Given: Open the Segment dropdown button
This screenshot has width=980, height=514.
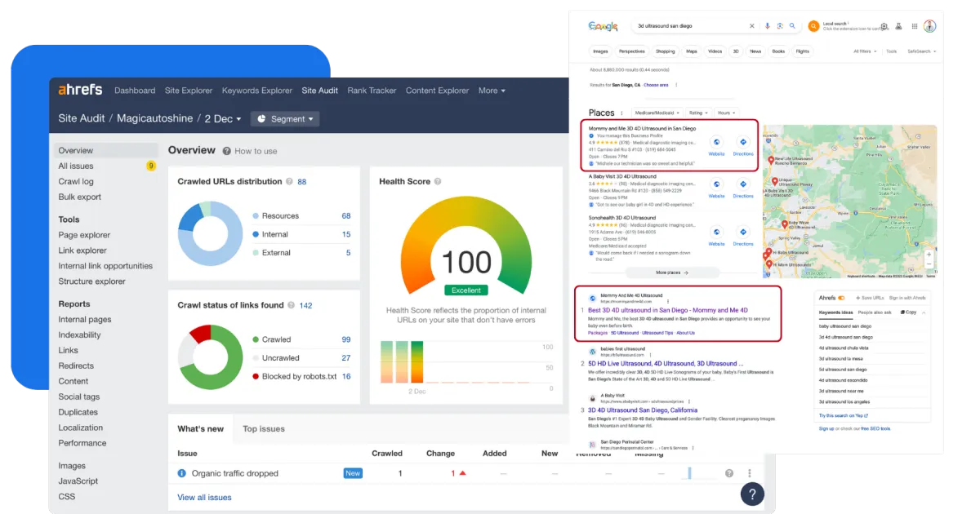Looking at the screenshot, I should tap(285, 119).
